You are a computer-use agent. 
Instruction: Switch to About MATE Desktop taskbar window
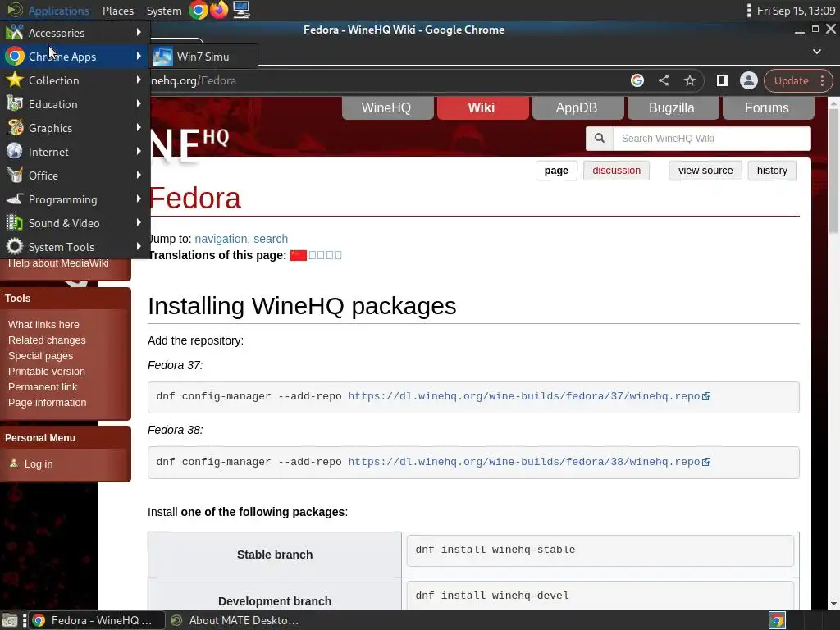coord(235,620)
